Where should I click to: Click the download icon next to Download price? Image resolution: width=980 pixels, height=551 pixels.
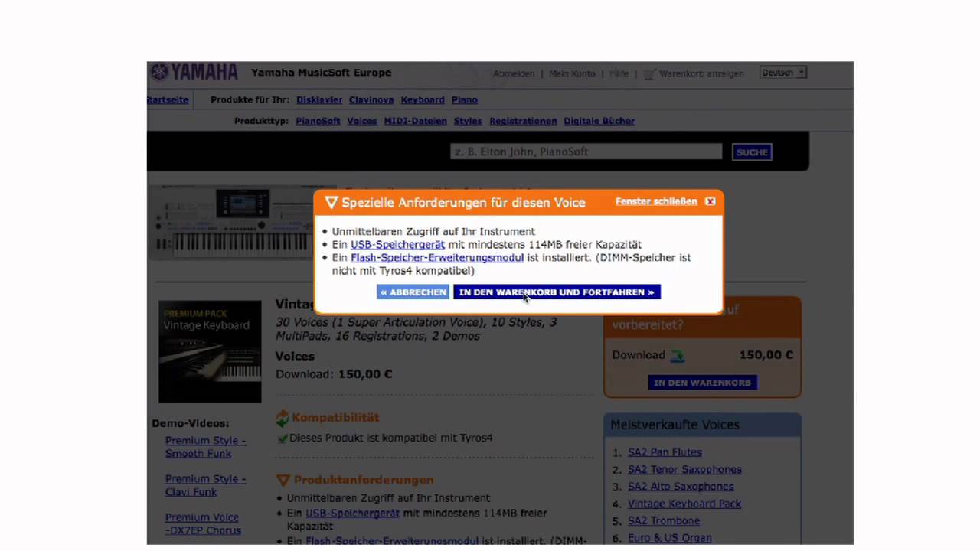[678, 355]
